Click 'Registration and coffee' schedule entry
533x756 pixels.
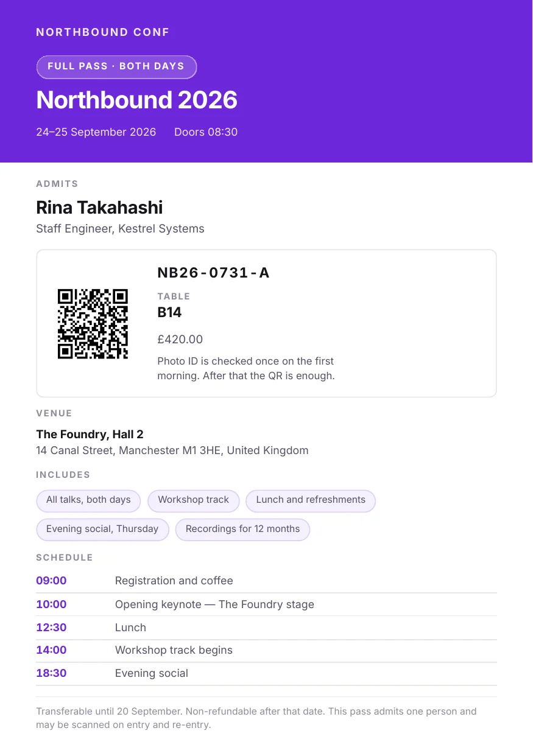pyautogui.click(x=174, y=581)
